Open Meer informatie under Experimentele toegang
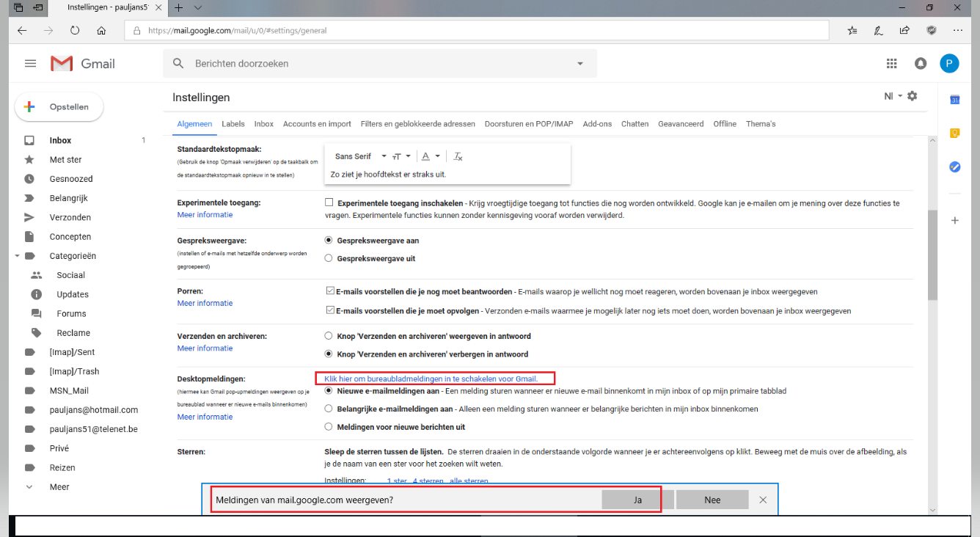Screen dimensions: 980x537 (205, 215)
